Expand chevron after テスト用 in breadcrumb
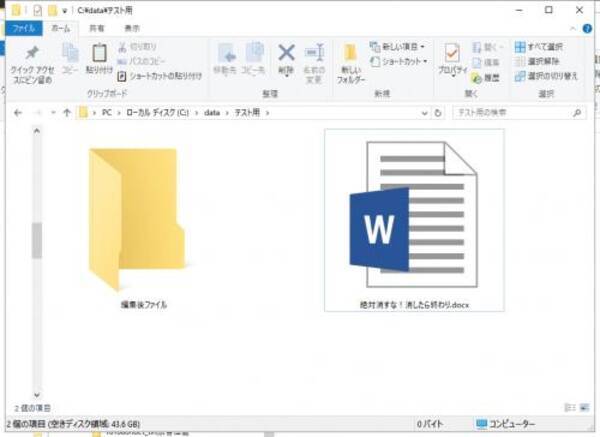This screenshot has height=437, width=600. (267, 113)
